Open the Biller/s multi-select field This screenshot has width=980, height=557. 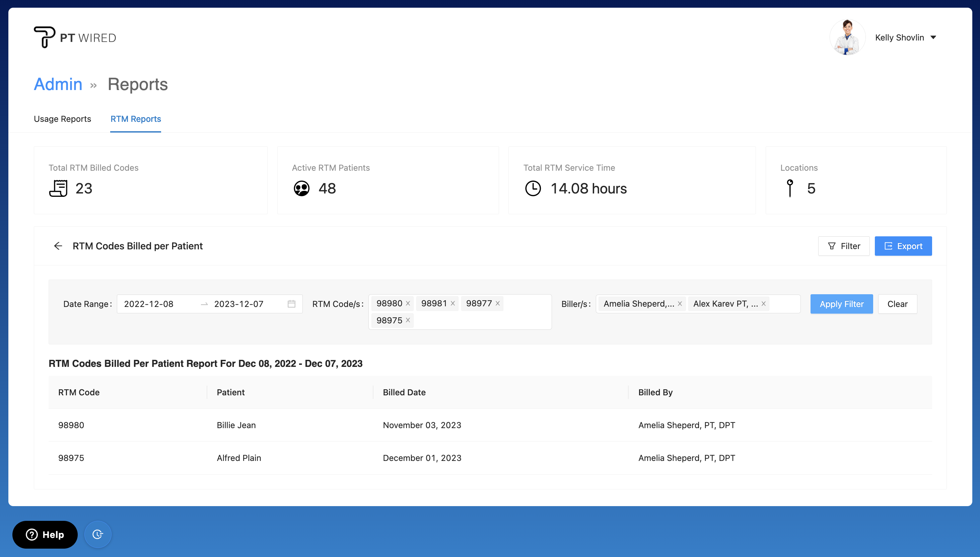pos(784,304)
